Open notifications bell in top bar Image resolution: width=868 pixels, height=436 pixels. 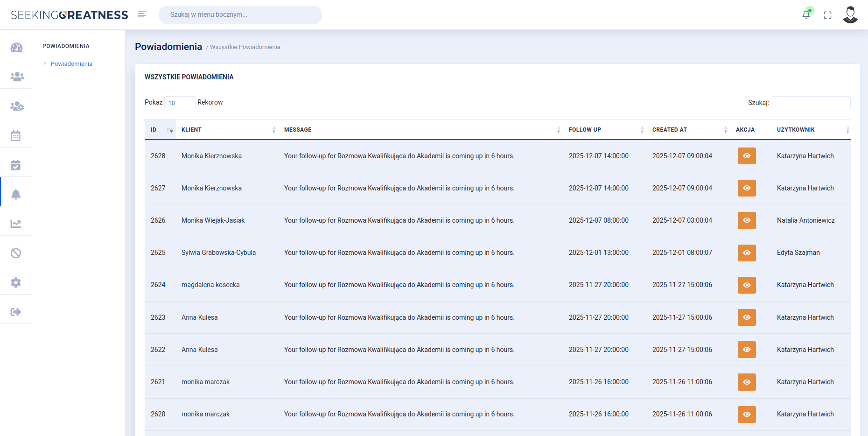point(806,14)
